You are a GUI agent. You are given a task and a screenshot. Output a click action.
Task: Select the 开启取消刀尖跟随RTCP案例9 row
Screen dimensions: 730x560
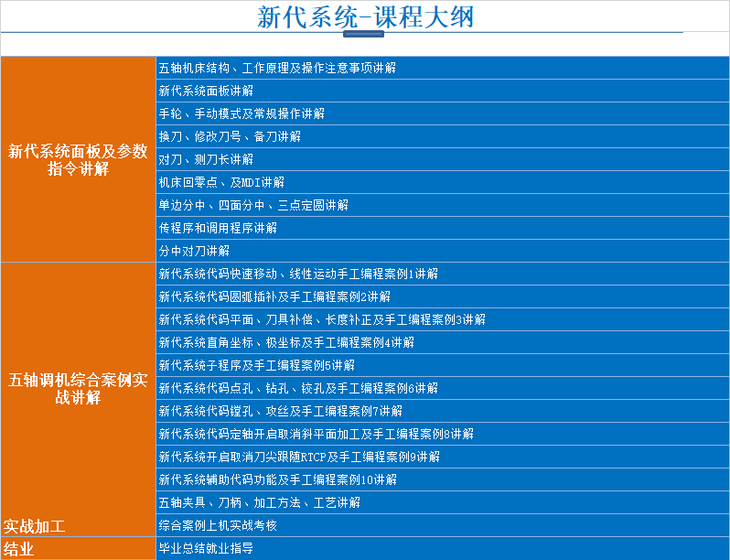(299, 457)
